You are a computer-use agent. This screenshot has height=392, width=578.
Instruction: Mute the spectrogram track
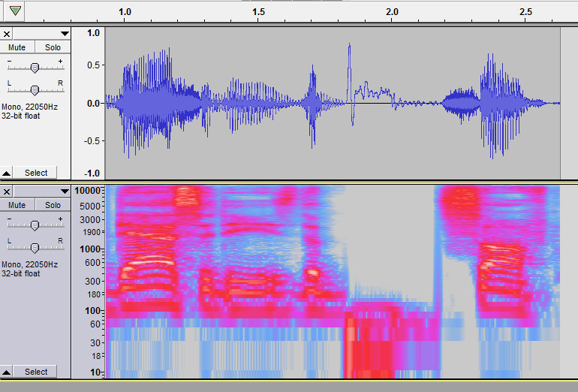coord(17,205)
